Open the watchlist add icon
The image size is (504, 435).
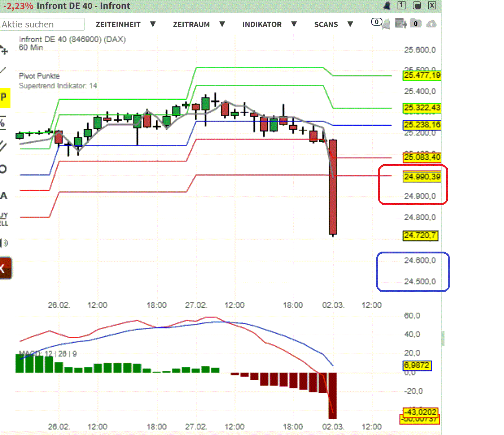400,22
